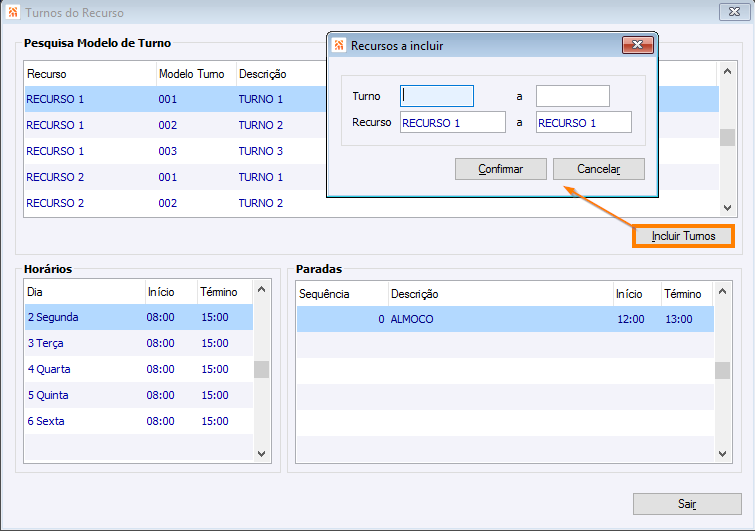
Task: Click TURNO 3 description cell
Action: pos(260,151)
